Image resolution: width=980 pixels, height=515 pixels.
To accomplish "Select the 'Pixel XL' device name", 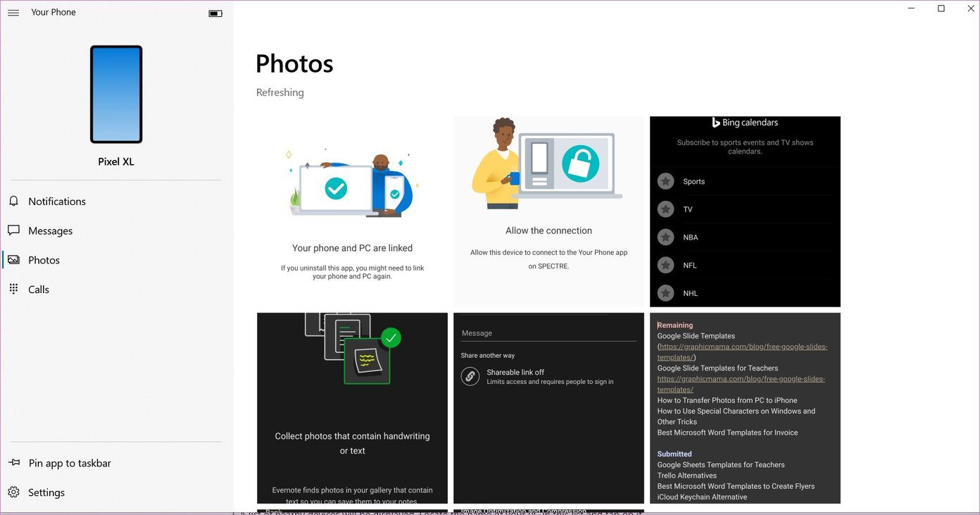I will click(116, 161).
